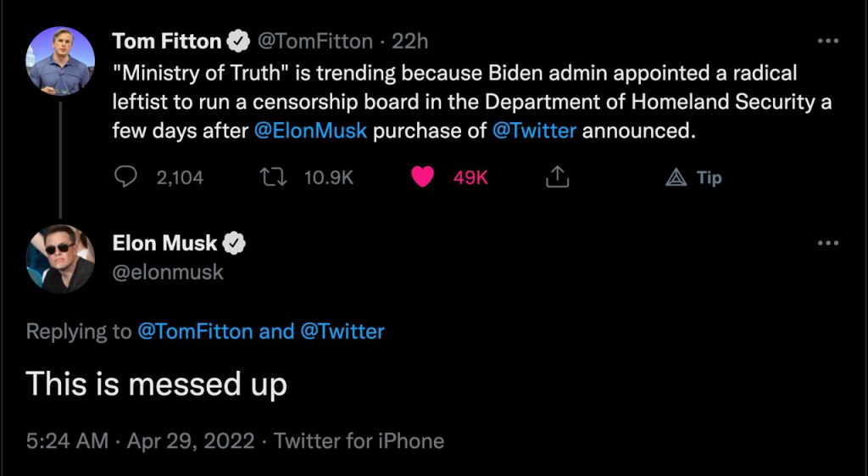Click the 5:24 AM Apr 29, 2022 timestamp

[140, 440]
